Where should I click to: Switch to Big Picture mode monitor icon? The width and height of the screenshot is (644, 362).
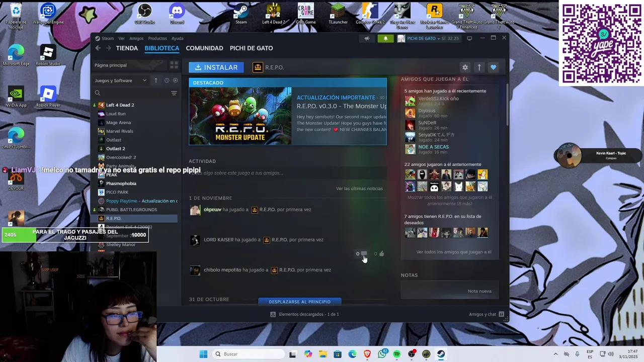click(x=469, y=38)
